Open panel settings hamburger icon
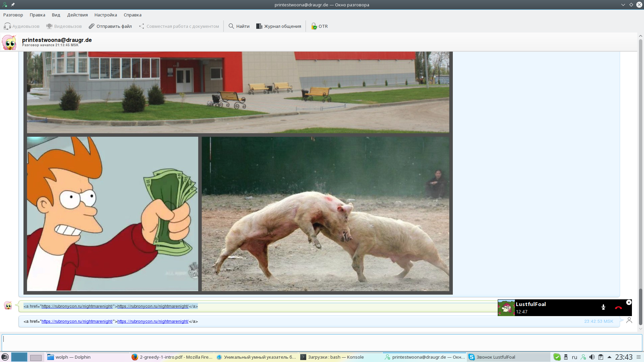Image resolution: width=644 pixels, height=362 pixels. tap(639, 357)
